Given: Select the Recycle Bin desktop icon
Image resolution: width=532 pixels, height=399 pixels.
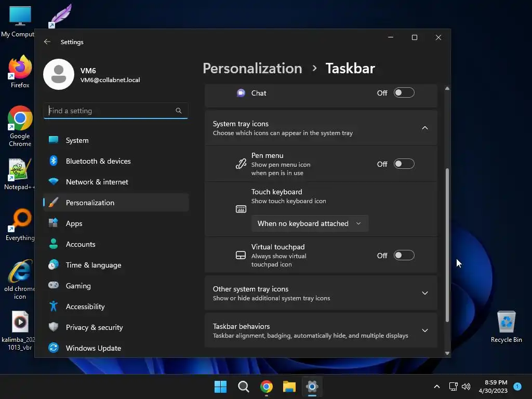Looking at the screenshot, I should pyautogui.click(x=506, y=327).
